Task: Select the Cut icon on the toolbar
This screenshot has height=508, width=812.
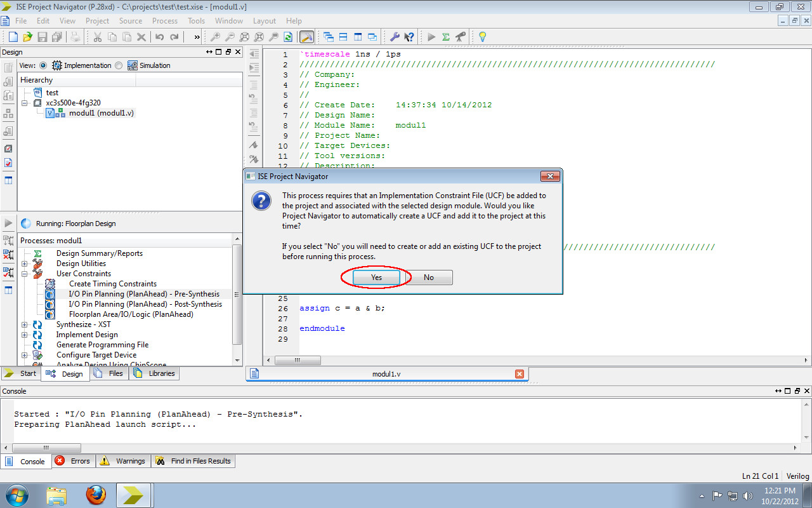Action: click(x=98, y=37)
